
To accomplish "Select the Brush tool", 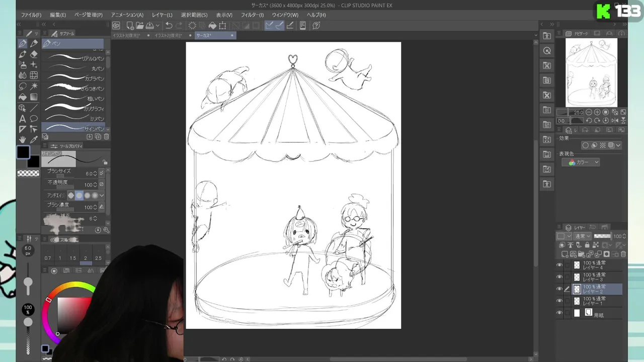I will point(23,54).
